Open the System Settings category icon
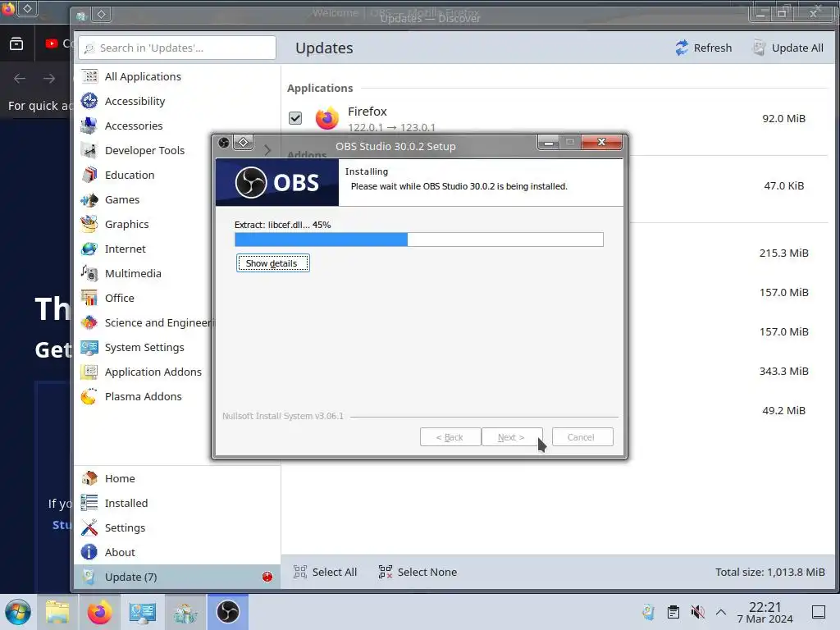This screenshot has width=840, height=630. [x=89, y=348]
